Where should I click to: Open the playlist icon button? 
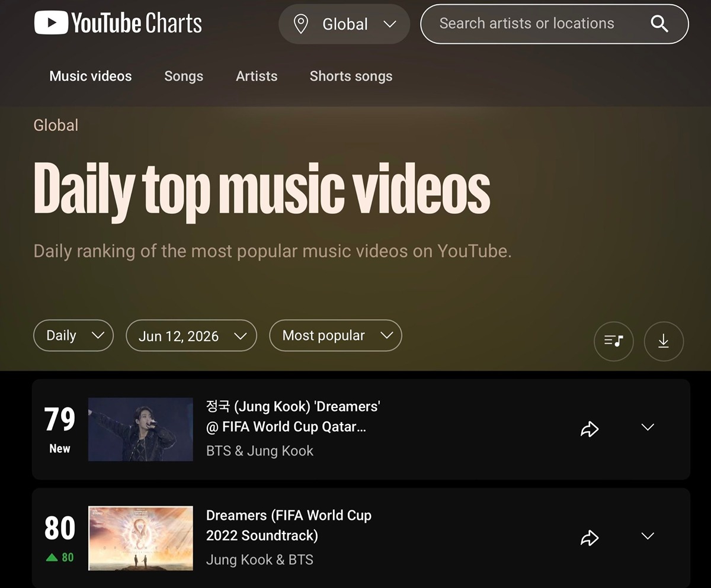(x=614, y=341)
